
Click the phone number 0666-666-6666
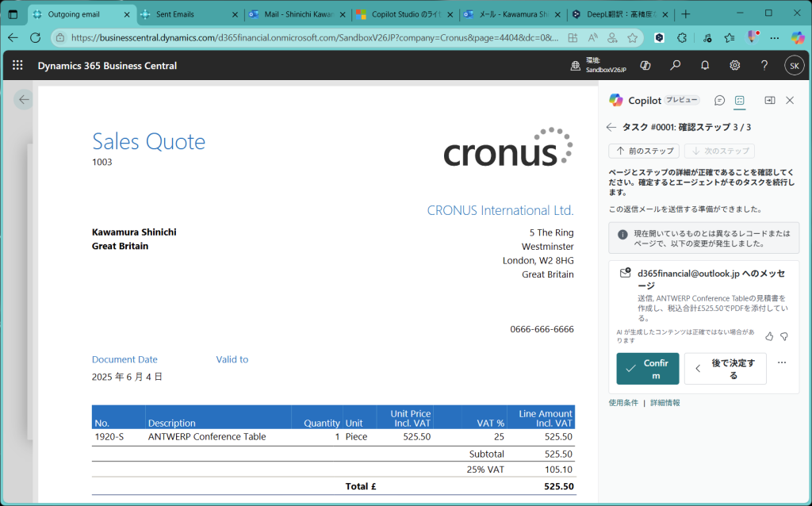coord(542,329)
